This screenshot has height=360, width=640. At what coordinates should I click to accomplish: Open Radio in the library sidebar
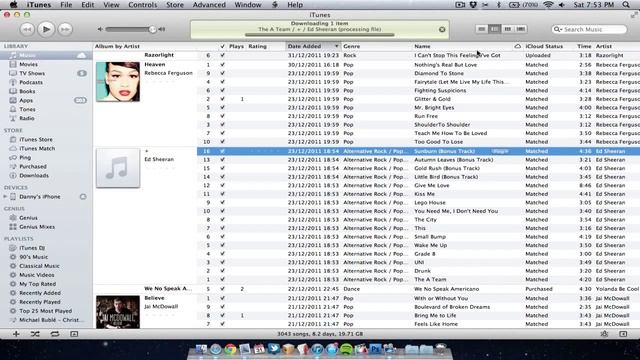(27, 118)
